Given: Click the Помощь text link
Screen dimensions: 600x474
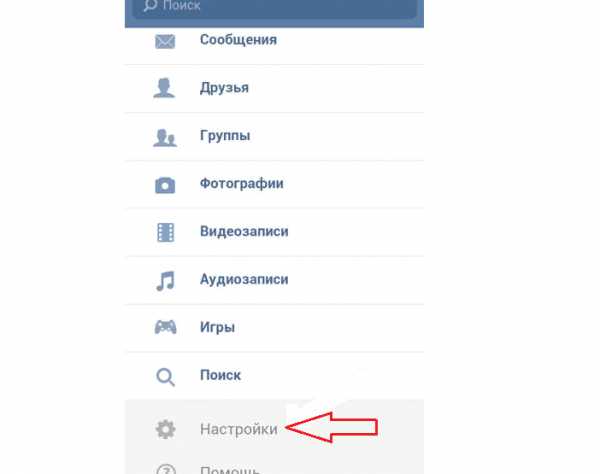Looking at the screenshot, I should 230,469.
